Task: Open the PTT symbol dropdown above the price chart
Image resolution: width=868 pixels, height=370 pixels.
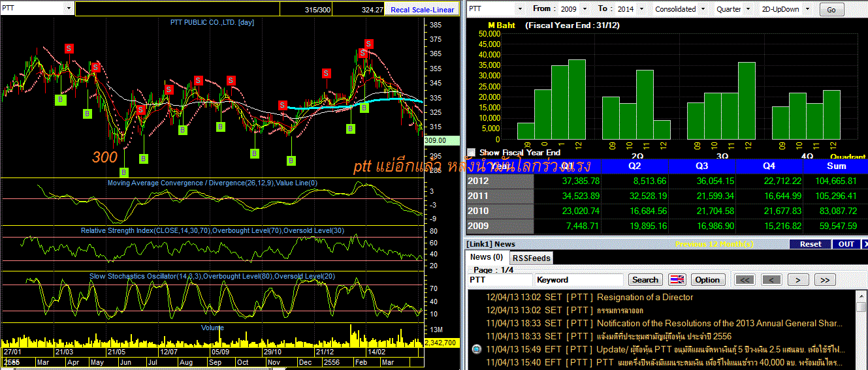Action: click(x=69, y=8)
